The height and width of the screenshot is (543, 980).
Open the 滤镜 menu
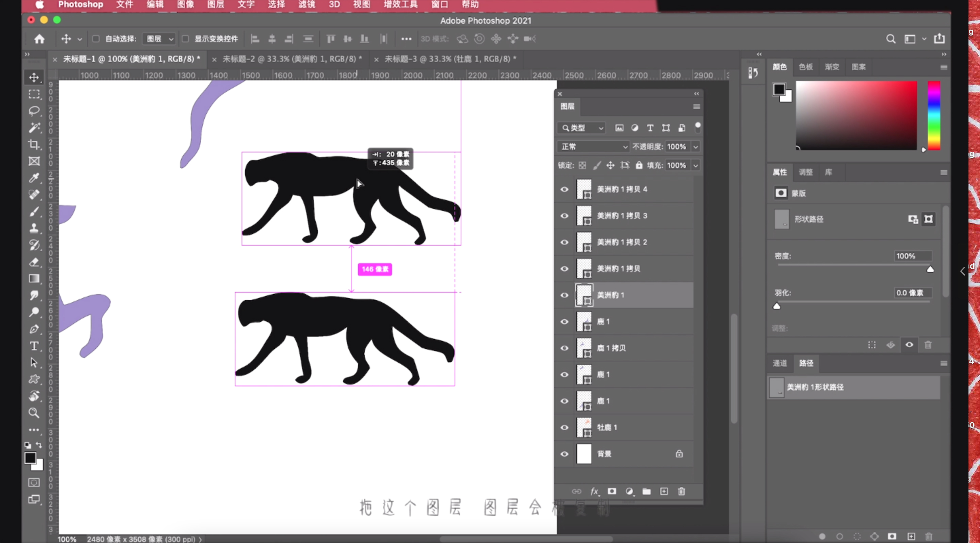(306, 4)
